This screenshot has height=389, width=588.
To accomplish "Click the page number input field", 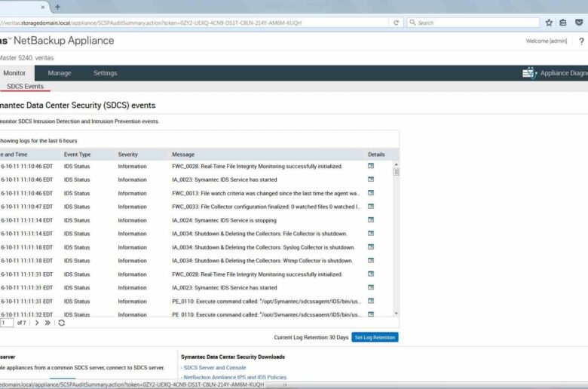I will tap(6, 323).
